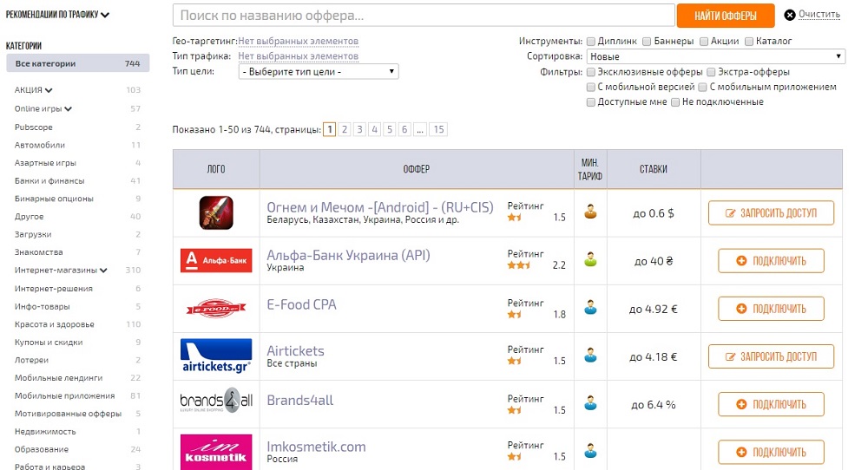
Task: Connect the Imkosmetik.com offer
Action: click(x=771, y=452)
